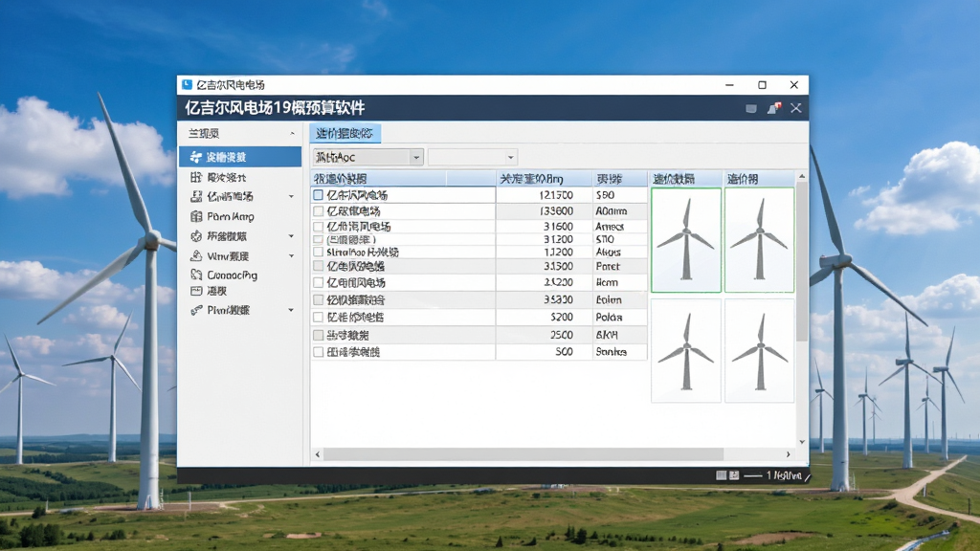This screenshot has height=551, width=980.
Task: Open the icon beside the Plmi sidebar entry
Action: coord(196,311)
